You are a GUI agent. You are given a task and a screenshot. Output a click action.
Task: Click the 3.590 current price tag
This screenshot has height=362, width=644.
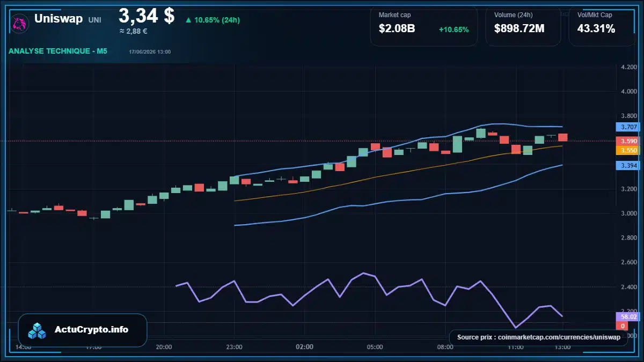tap(628, 141)
